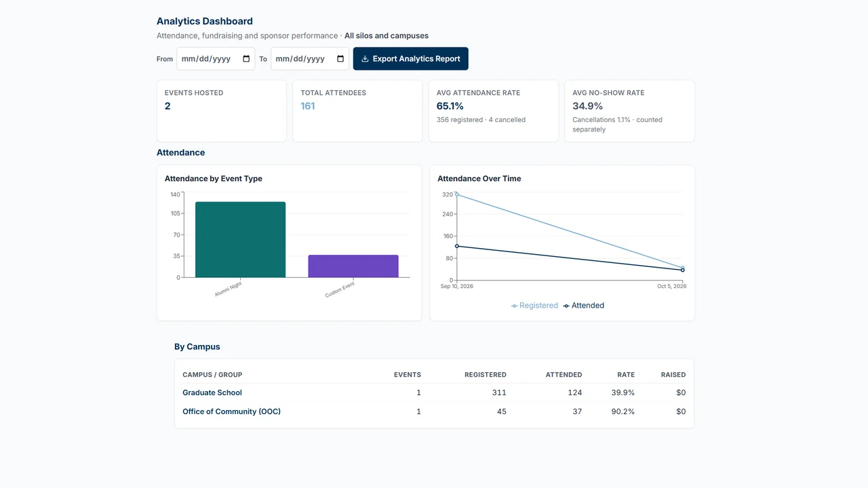The width and height of the screenshot is (868, 488).
Task: Toggle the Registered series in chart legend
Action: tap(534, 306)
